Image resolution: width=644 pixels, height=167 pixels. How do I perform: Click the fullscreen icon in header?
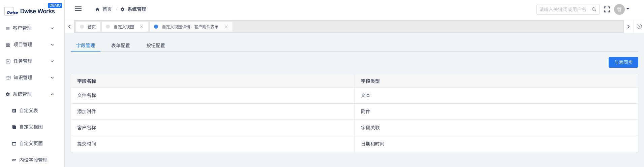(x=607, y=9)
